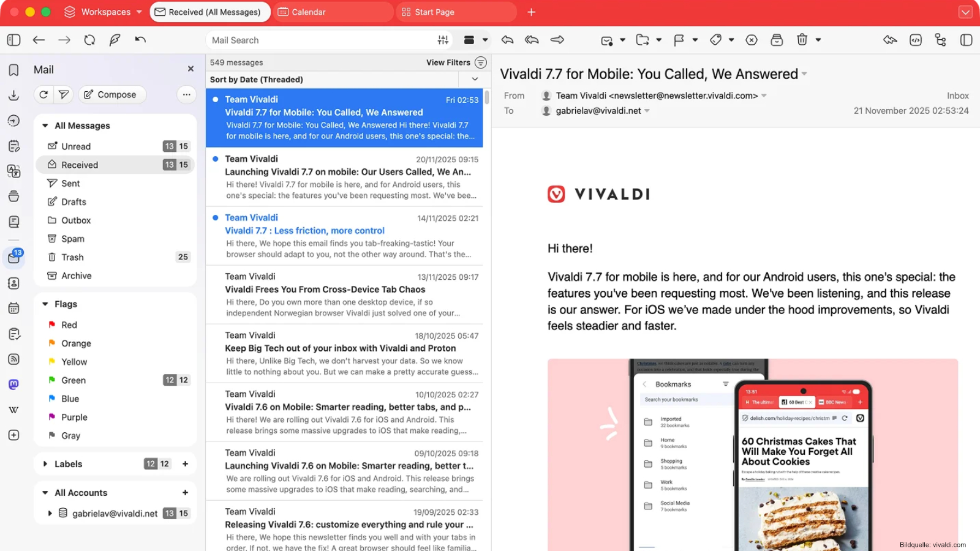Filter by Red flag
This screenshot has width=980, height=551.
coord(115,325)
